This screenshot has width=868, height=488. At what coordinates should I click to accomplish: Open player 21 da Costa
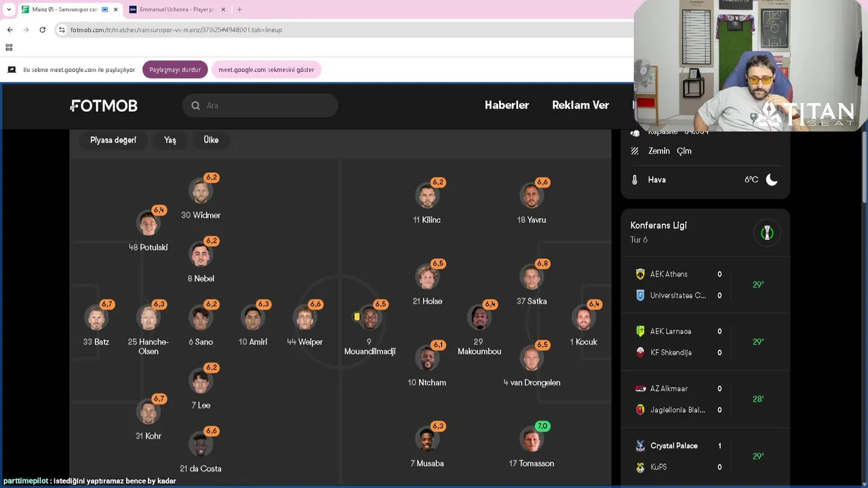201,450
